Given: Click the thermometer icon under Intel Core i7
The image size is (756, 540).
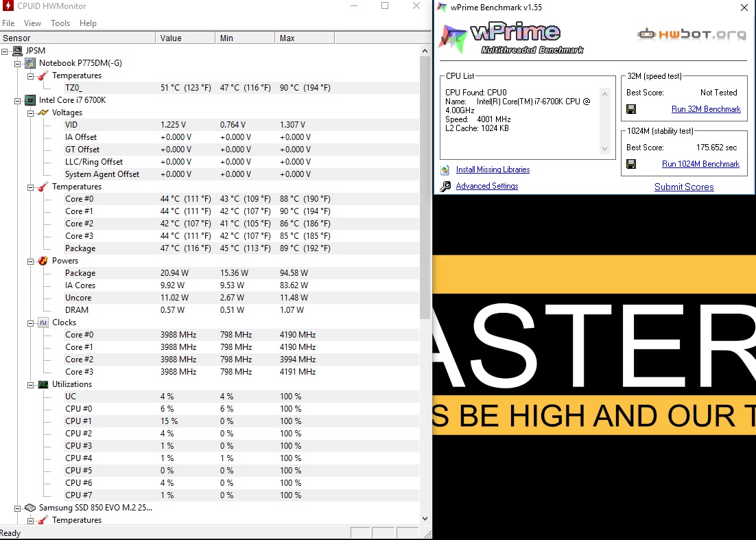Looking at the screenshot, I should pos(43,187).
